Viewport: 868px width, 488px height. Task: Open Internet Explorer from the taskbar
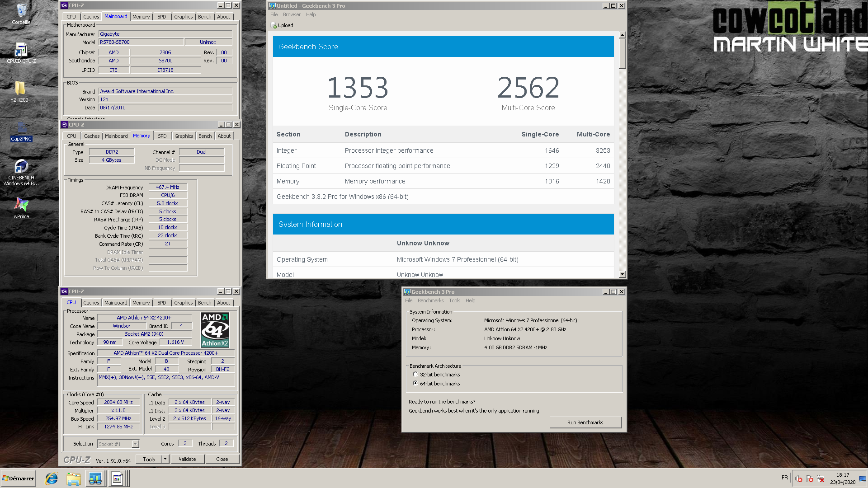click(x=52, y=479)
